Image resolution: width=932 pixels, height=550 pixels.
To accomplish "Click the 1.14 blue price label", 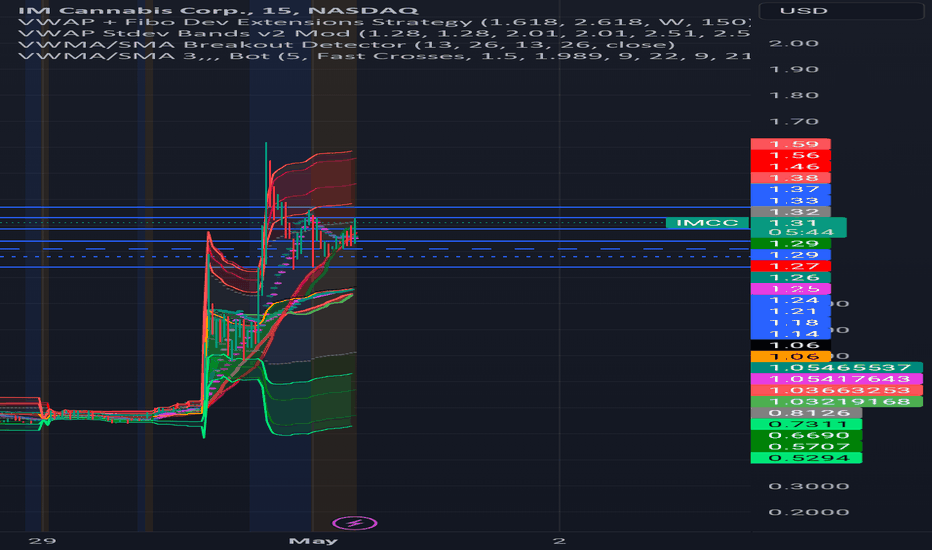I will [791, 334].
